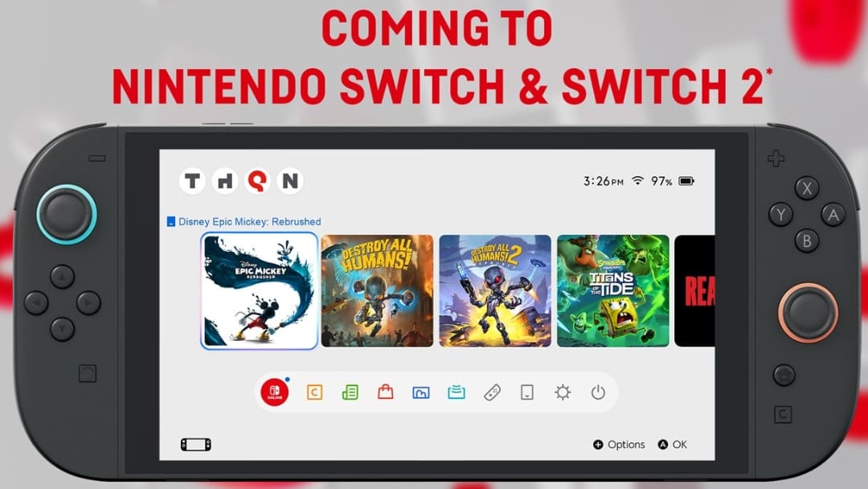View the Album with the blue photo icon
Screen dimensions: 868x489
[420, 392]
